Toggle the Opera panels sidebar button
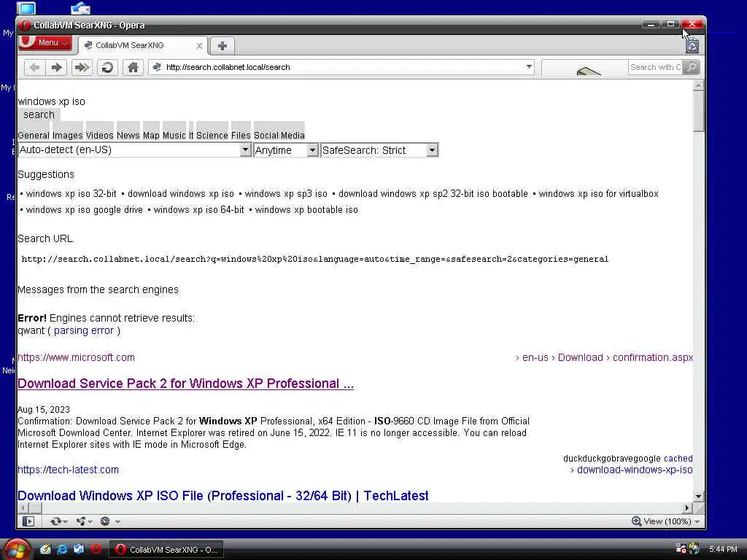This screenshot has width=747, height=560. click(28, 521)
